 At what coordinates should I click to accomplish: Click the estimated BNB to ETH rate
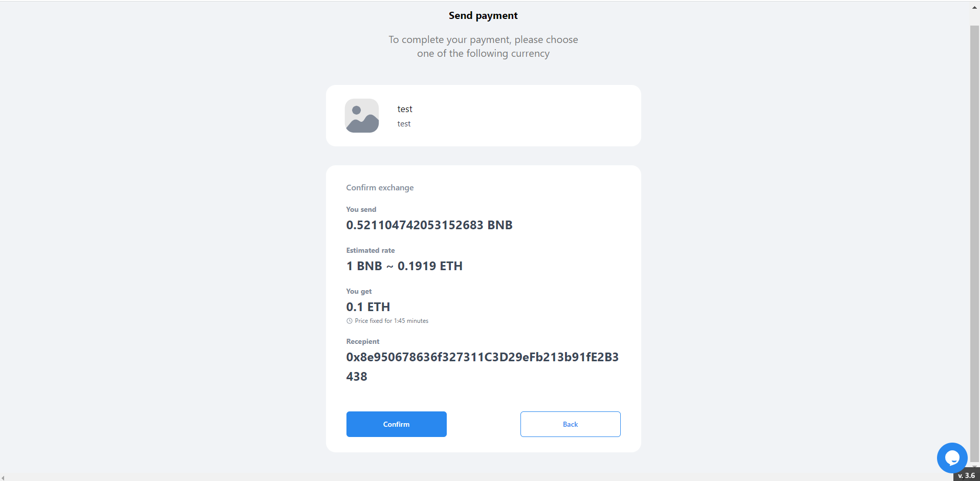[x=404, y=266]
